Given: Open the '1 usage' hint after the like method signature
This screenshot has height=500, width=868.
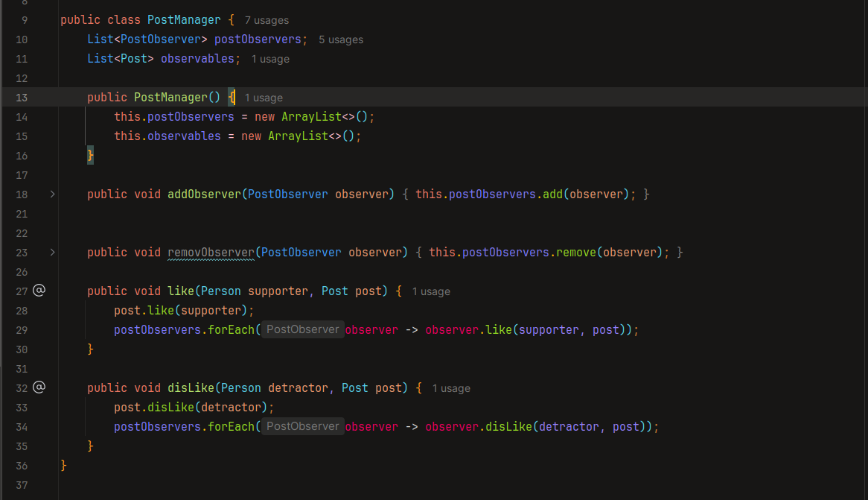Looking at the screenshot, I should (x=431, y=291).
